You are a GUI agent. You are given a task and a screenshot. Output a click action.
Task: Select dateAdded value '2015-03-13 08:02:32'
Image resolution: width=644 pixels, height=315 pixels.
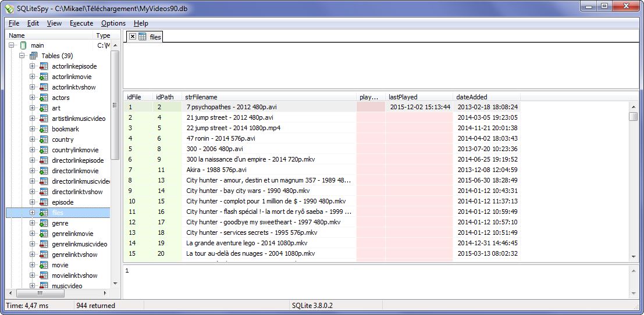tap(488, 253)
